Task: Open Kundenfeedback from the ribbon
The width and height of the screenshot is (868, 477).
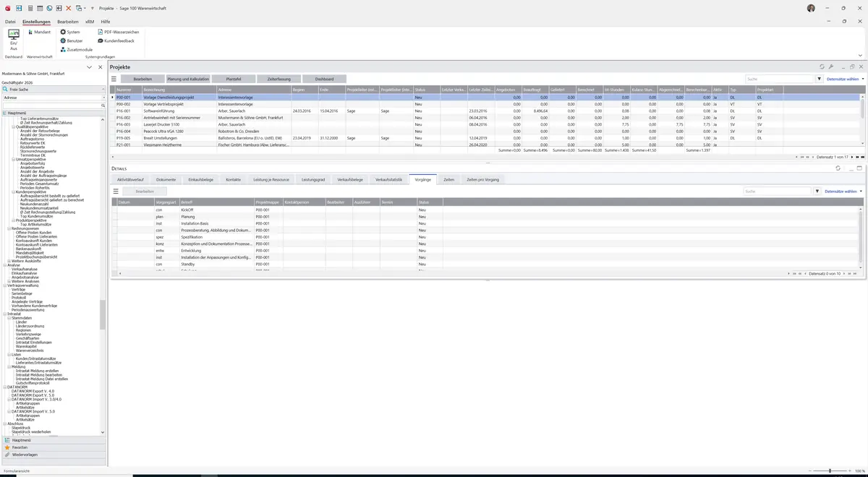Action: [x=116, y=41]
